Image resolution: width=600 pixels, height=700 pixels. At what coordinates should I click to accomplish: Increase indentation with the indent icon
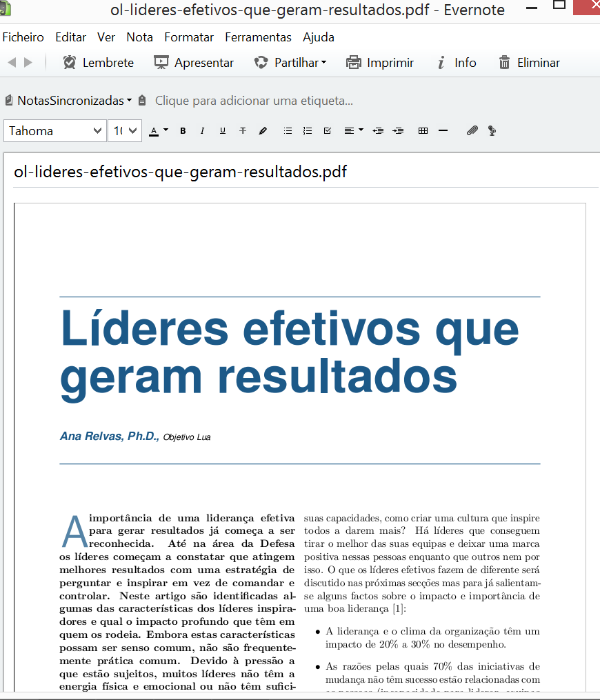(x=398, y=131)
